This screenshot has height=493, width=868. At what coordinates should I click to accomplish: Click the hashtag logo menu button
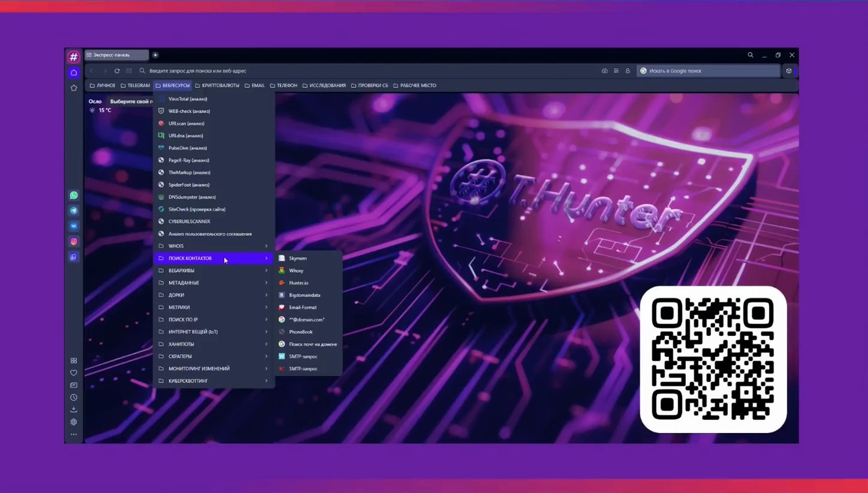coord(74,57)
